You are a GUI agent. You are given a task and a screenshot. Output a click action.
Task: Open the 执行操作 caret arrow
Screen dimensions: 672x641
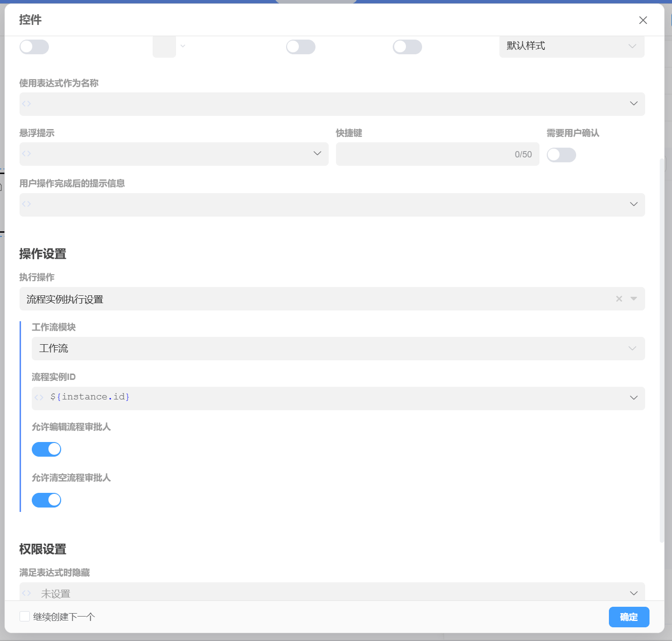pyautogui.click(x=634, y=299)
